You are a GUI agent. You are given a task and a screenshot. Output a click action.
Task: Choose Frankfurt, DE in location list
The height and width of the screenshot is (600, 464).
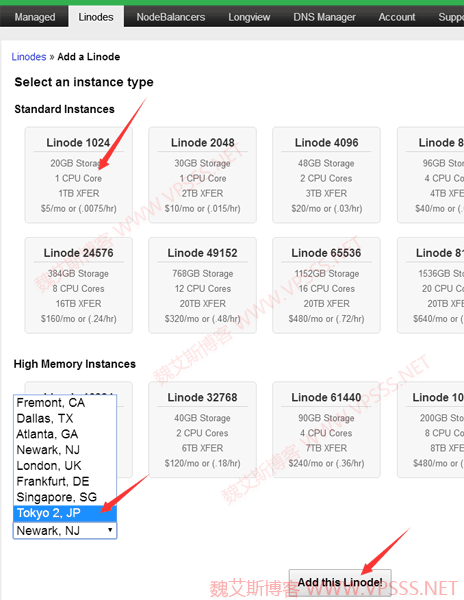pyautogui.click(x=65, y=481)
